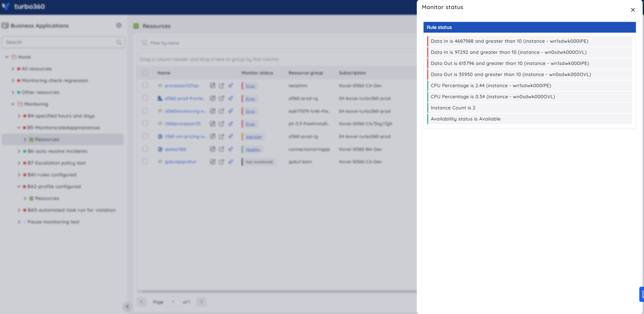This screenshot has width=644, height=314.
Task: Click open-external icon in gokulqaprofun row
Action: click(x=221, y=162)
